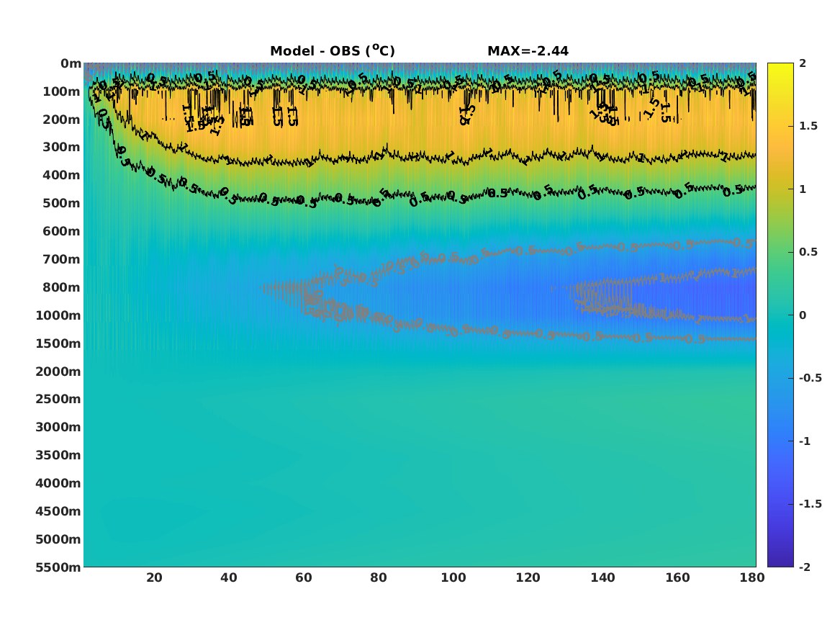Click the colorbar tick label '1'
The image size is (840, 630).
(x=803, y=189)
